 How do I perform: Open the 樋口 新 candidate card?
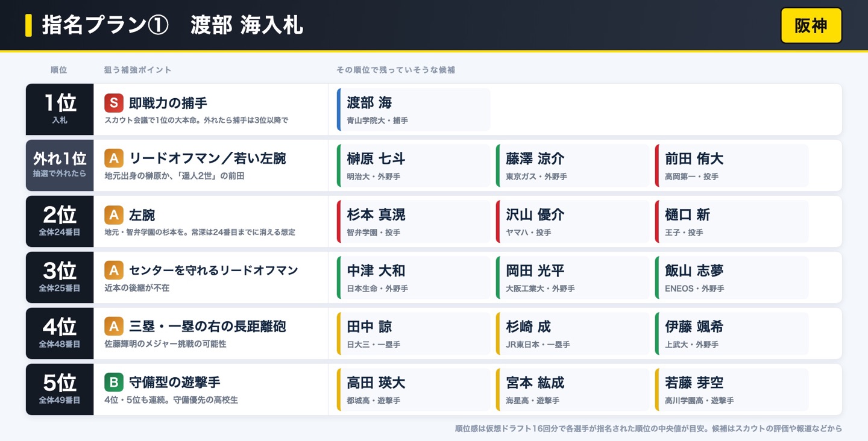click(732, 222)
